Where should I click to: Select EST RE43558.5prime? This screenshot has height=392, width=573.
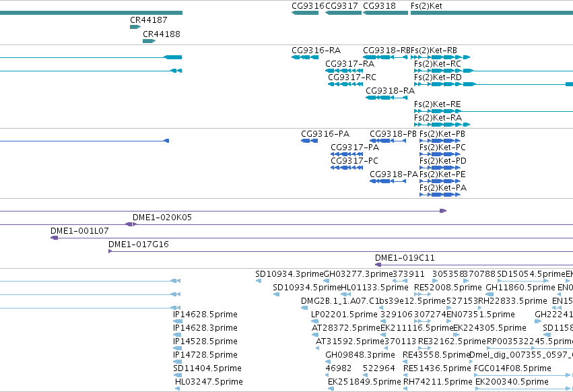[x=405, y=362]
